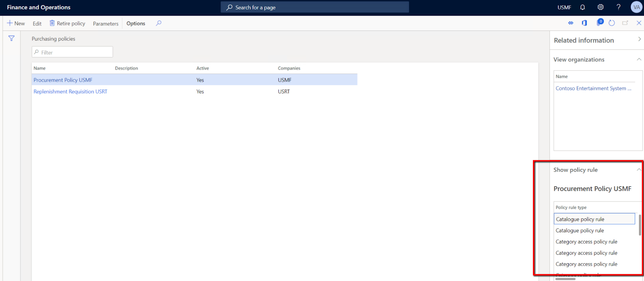Close the Purchasing policies page
Screen dimensions: 644x281
pos(639,23)
